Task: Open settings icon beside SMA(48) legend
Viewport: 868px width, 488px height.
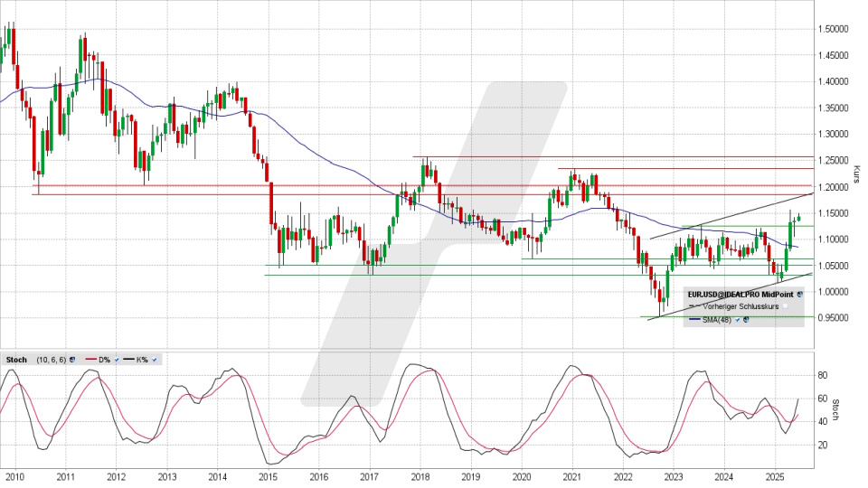Action: (x=746, y=320)
